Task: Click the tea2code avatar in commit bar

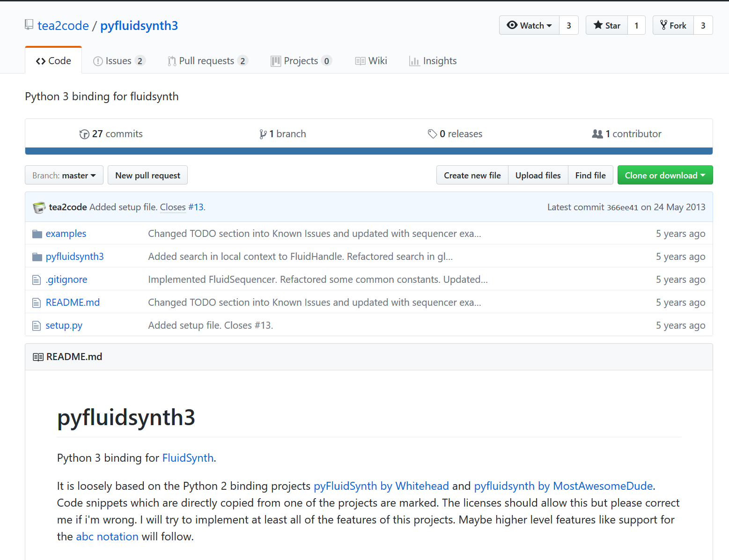Action: (39, 207)
